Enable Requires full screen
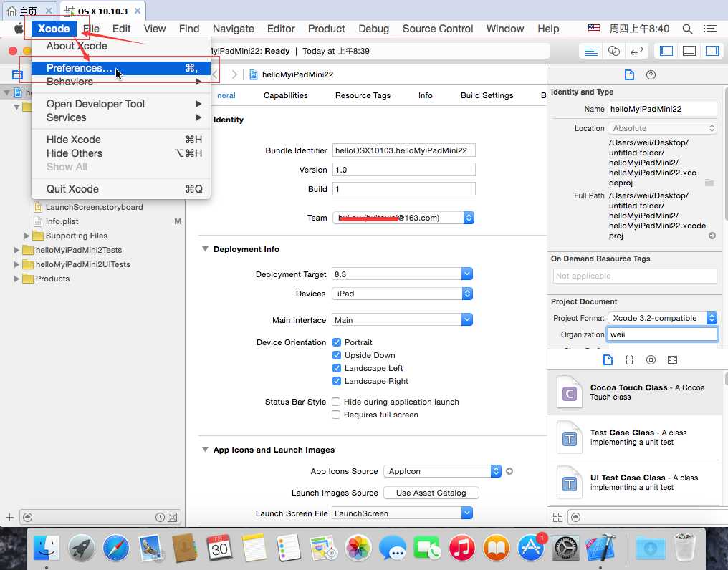The image size is (728, 570). pos(336,415)
